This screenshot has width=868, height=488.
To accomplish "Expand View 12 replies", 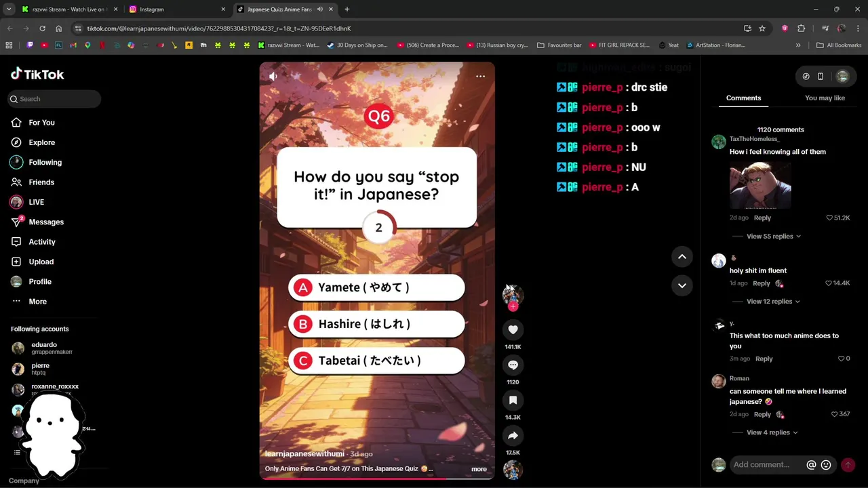I will pyautogui.click(x=773, y=302).
